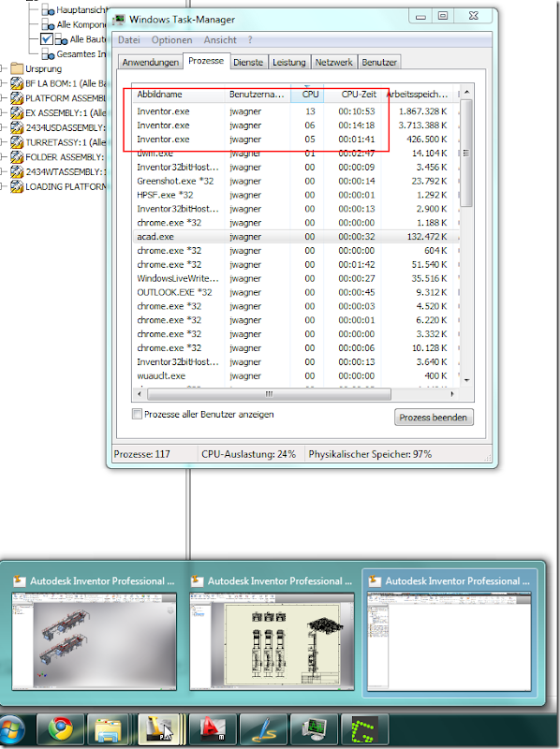Viewport: 560px width, 749px height.
Task: Switch to the Dienste tab
Action: [248, 63]
